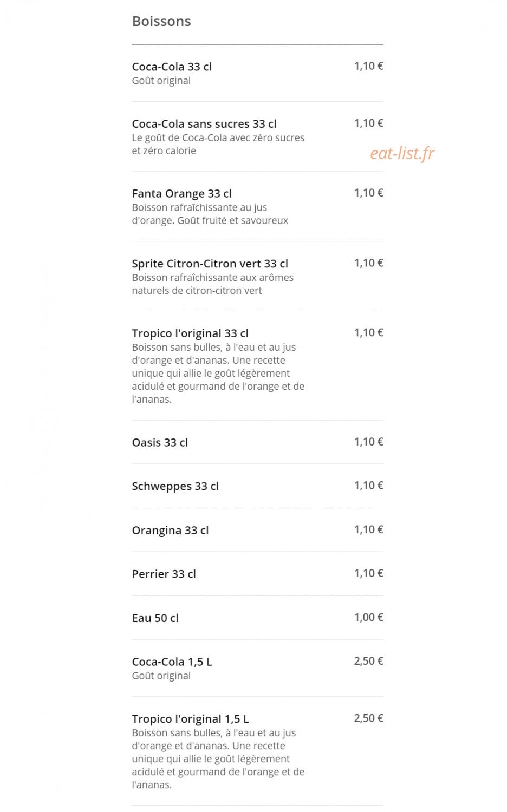Click the 2,50 € price of Tropico 1,5 L
This screenshot has height=812, width=507.
[368, 719]
